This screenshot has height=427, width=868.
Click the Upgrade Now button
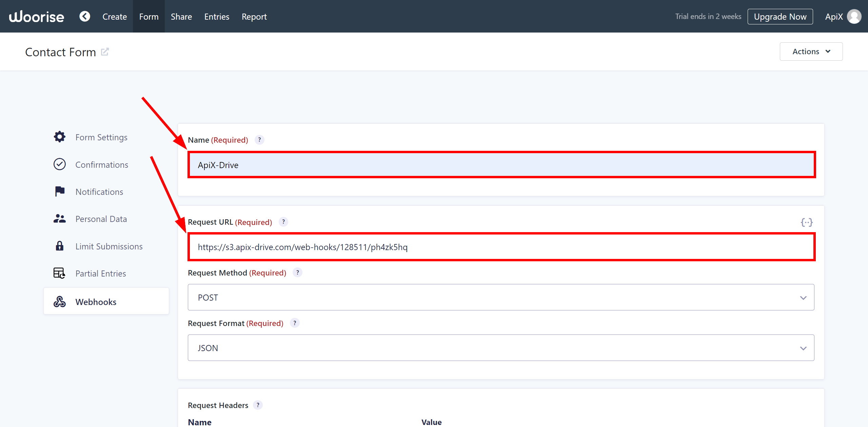pos(780,17)
